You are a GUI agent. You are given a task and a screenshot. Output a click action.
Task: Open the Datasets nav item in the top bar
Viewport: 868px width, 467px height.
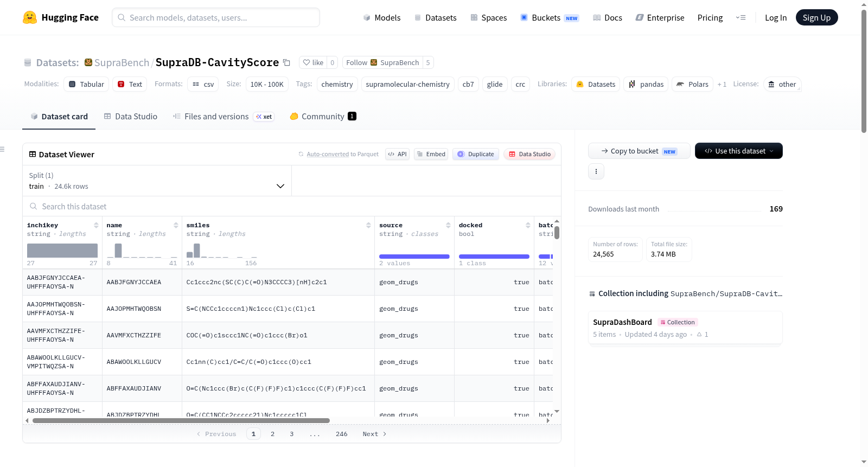pos(436,17)
